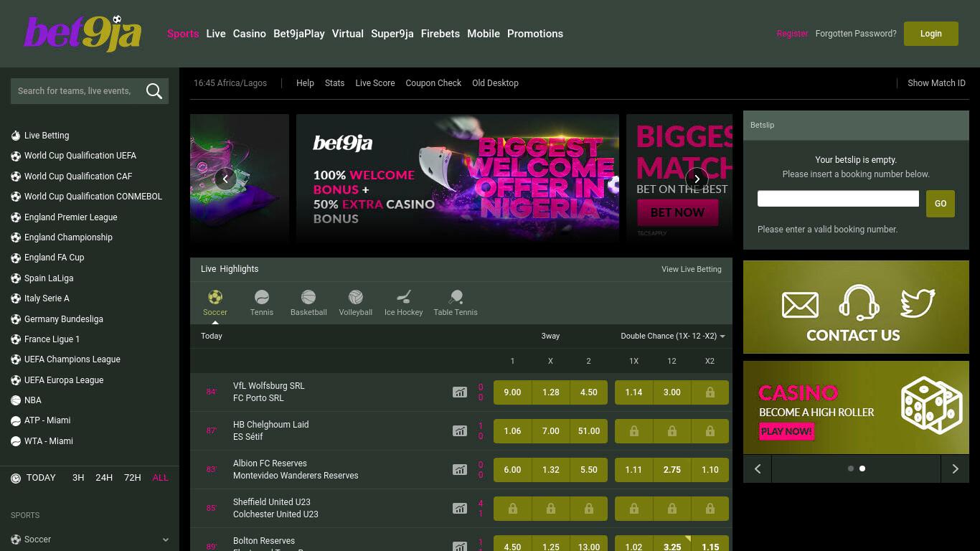Select the Volleyball sport icon
This screenshot has width=980, height=551.
pos(356,296)
